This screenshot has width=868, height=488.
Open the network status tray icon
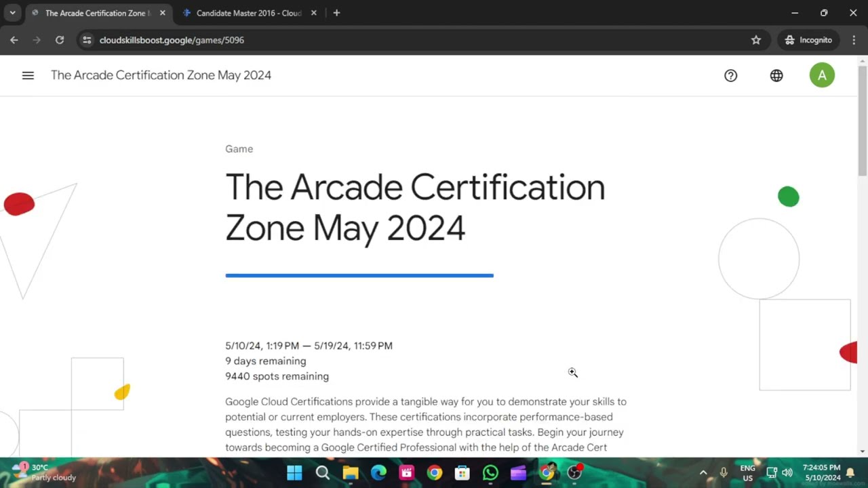coord(772,472)
